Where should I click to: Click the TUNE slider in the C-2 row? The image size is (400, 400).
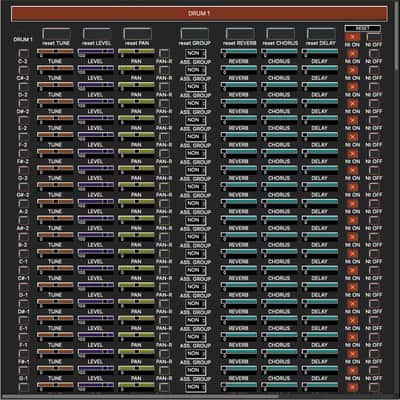(x=55, y=51)
